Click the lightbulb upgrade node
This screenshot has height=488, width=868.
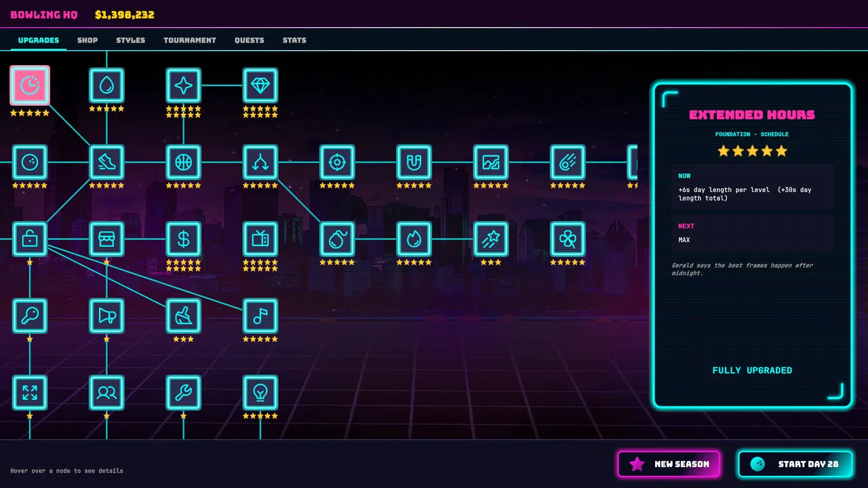click(260, 392)
